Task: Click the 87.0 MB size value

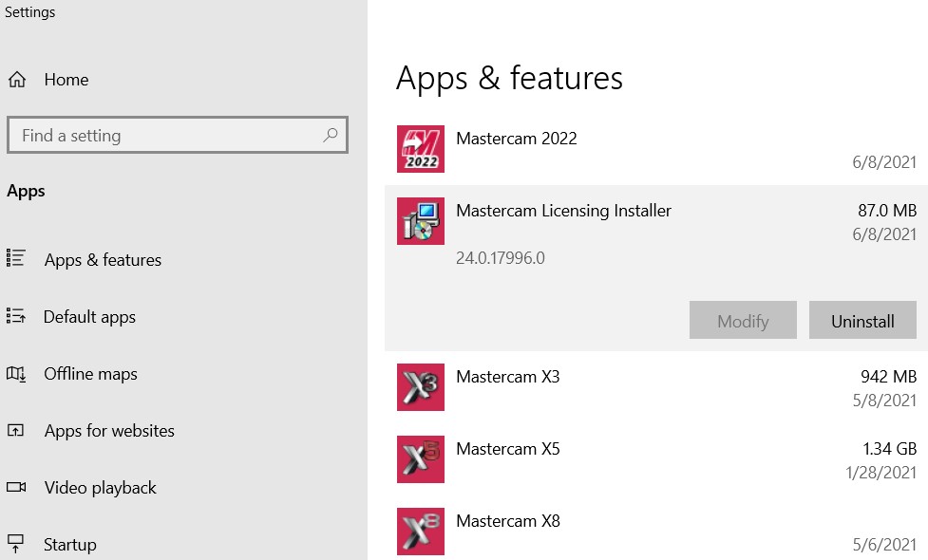Action: coord(887,211)
